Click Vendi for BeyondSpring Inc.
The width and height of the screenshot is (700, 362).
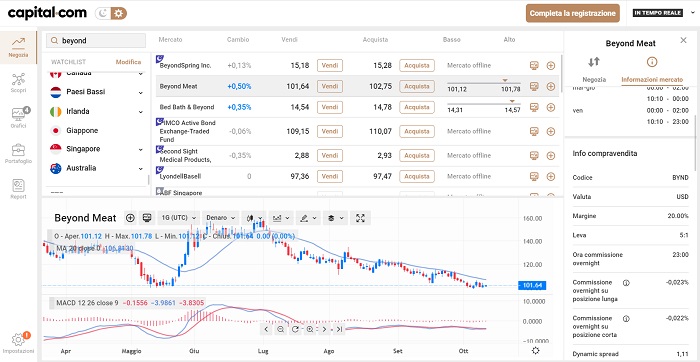[x=329, y=66]
